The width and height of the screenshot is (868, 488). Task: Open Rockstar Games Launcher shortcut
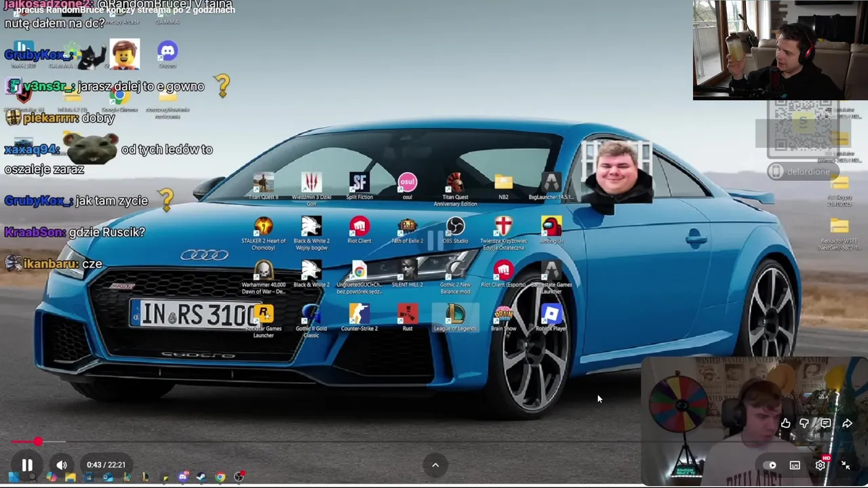263,321
